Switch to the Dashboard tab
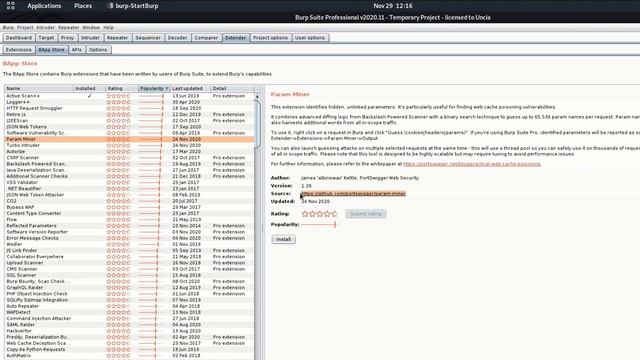 point(19,38)
